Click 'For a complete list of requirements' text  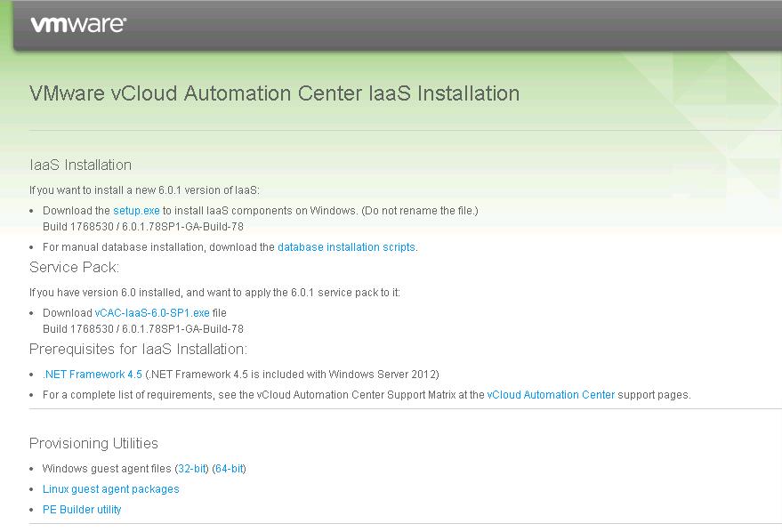tap(129, 395)
